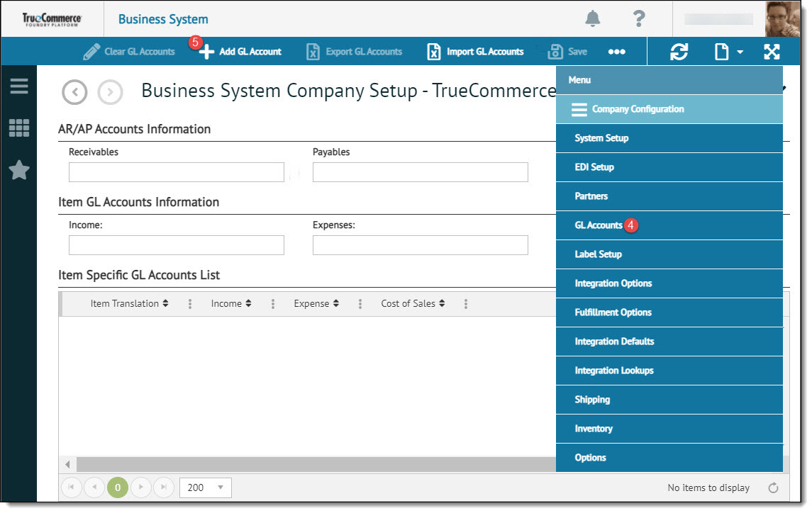Open the Item Translation column options kebab menu
Image resolution: width=812 pixels, height=513 pixels.
coord(189,303)
